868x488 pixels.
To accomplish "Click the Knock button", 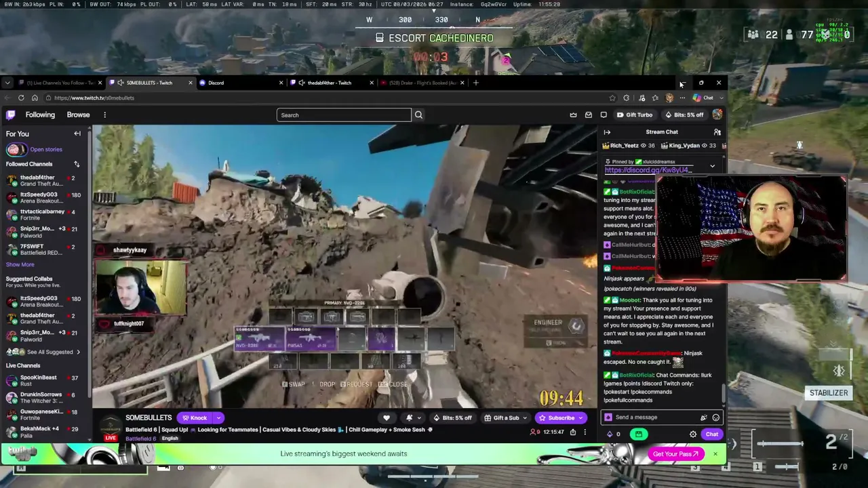I will coord(193,418).
